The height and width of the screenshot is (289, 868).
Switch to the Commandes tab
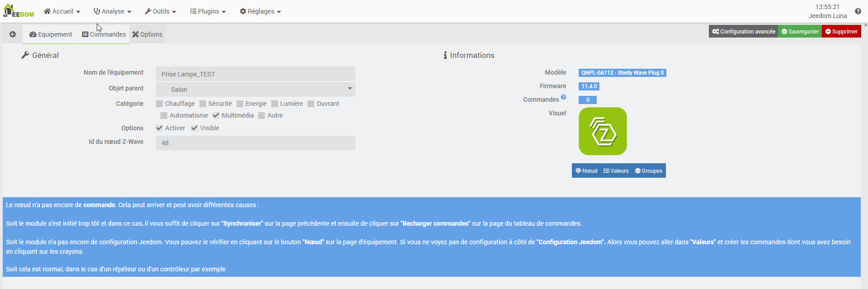pos(104,34)
